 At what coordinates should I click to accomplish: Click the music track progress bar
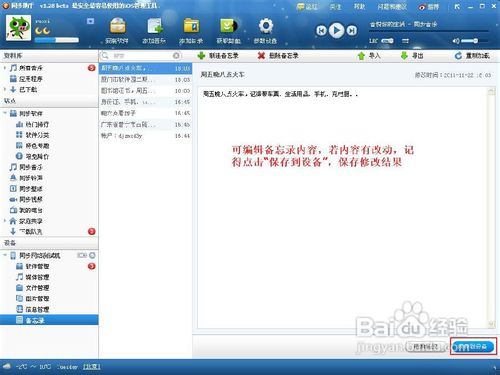coord(428,31)
